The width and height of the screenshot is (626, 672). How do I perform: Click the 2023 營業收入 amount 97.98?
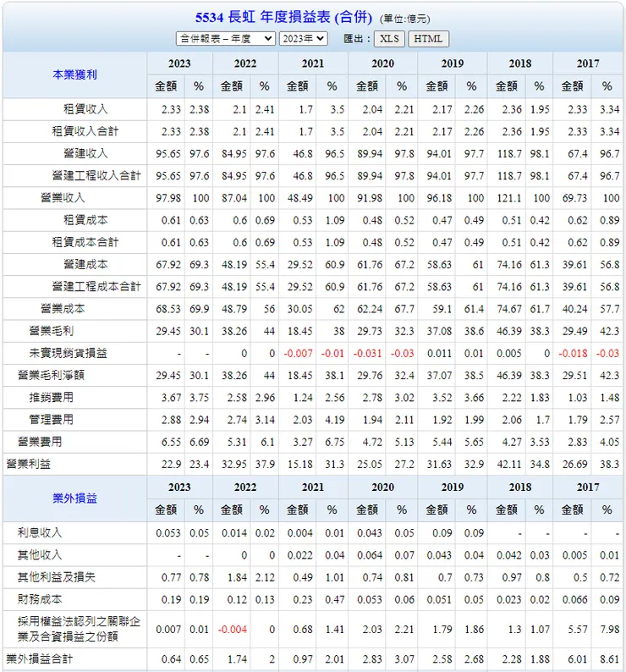168,198
